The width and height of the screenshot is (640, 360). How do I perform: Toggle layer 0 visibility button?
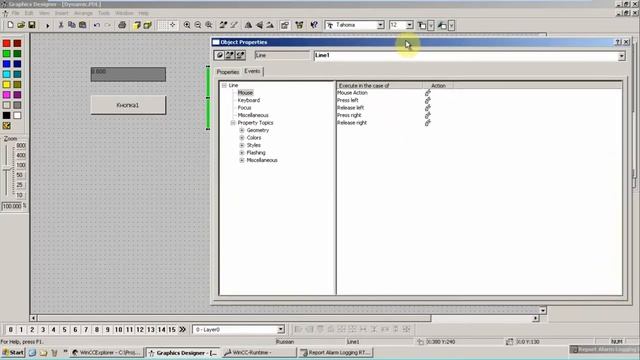point(11,329)
